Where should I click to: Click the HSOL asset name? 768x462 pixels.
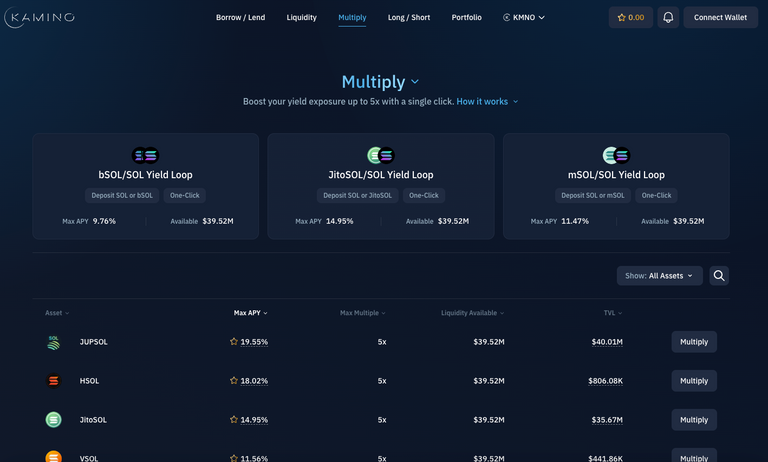click(x=89, y=381)
